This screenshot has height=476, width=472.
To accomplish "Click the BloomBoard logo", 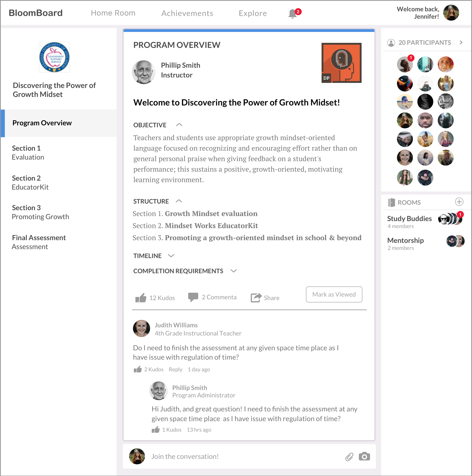I will 36,13.
